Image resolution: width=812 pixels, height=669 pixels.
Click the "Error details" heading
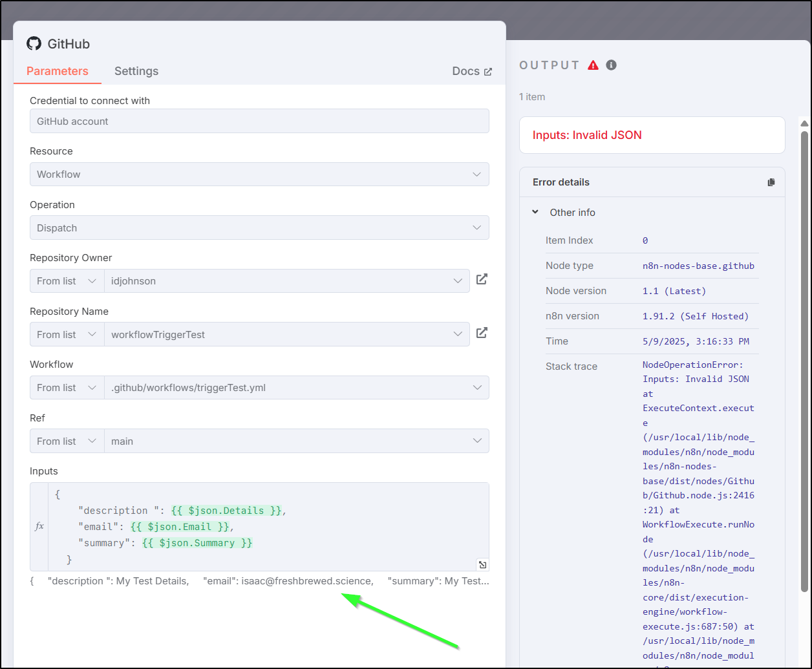pos(561,182)
